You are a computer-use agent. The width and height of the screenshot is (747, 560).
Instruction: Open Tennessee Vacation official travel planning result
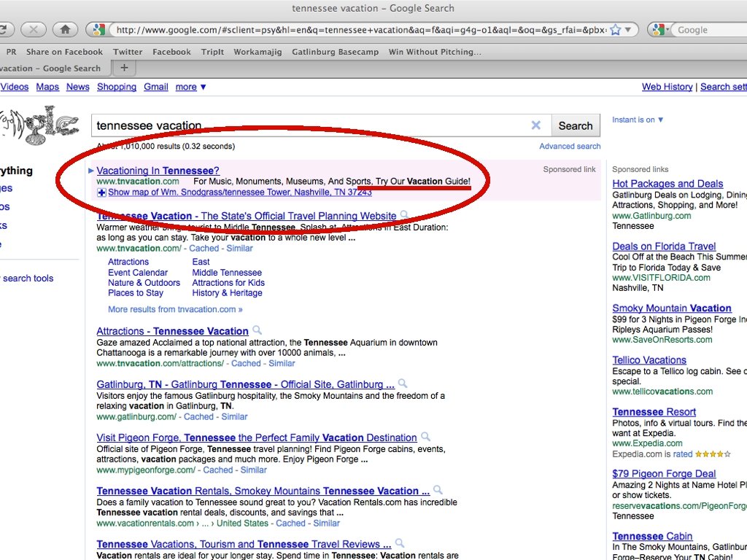(x=247, y=216)
